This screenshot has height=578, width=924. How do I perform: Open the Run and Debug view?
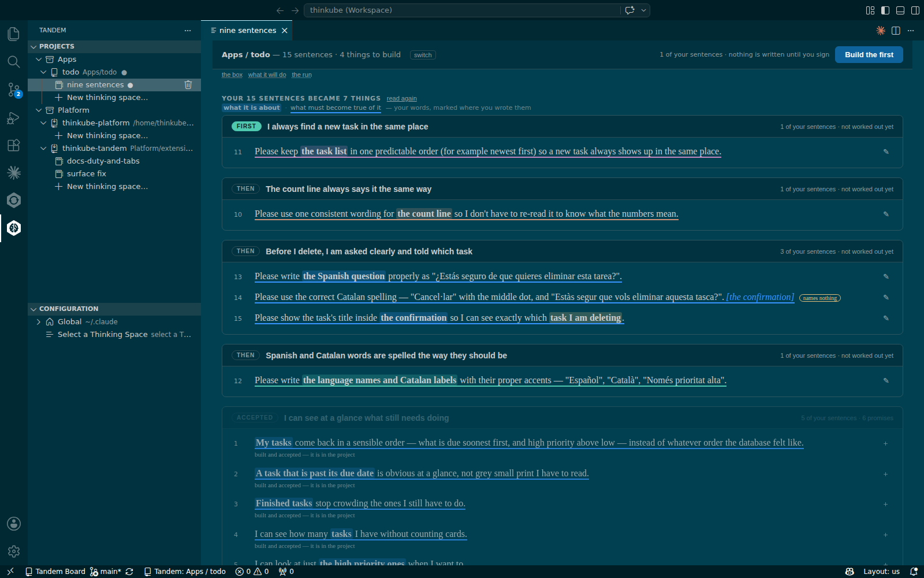[x=14, y=117]
